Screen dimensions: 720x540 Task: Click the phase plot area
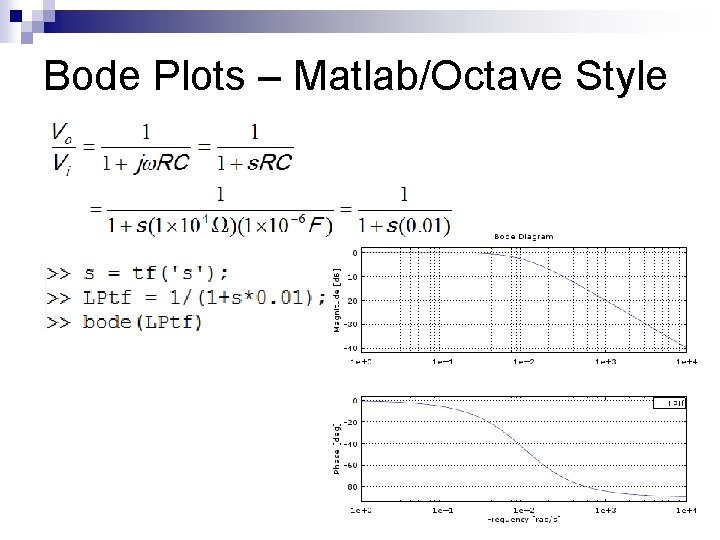524,449
